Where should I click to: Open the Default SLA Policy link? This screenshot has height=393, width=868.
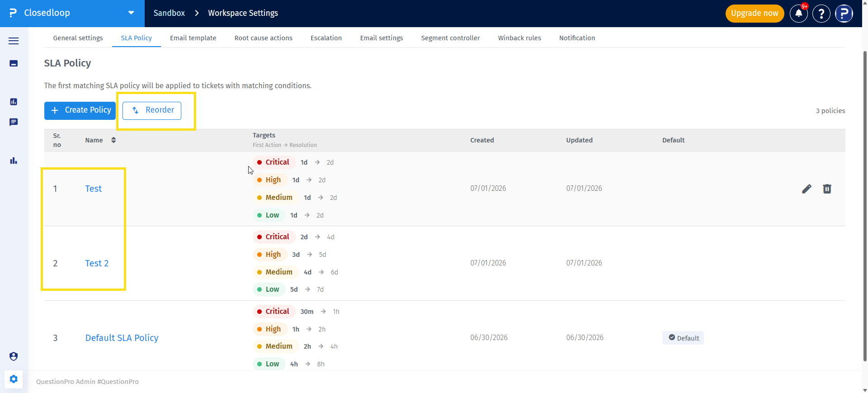click(122, 338)
